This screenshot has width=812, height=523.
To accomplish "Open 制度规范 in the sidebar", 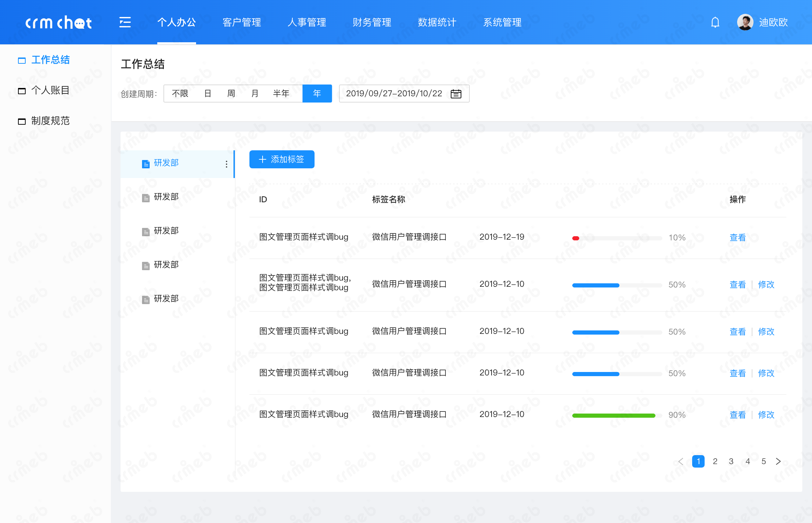I will coord(50,121).
